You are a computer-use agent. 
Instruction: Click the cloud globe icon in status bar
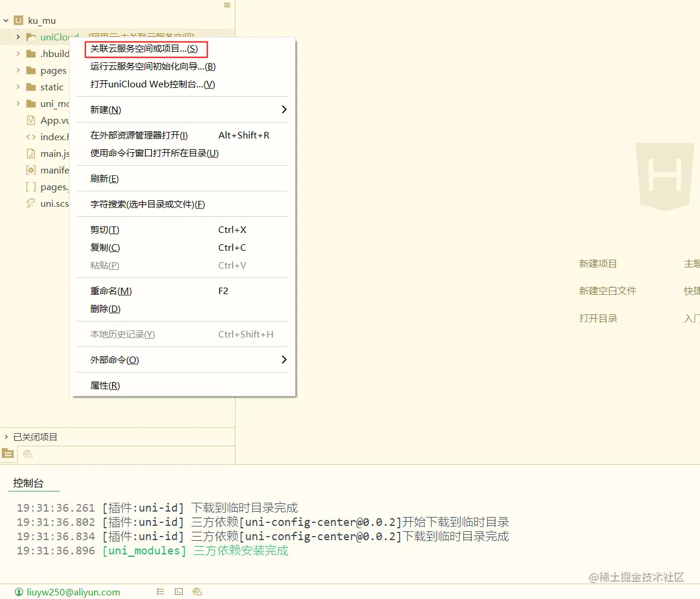(197, 592)
